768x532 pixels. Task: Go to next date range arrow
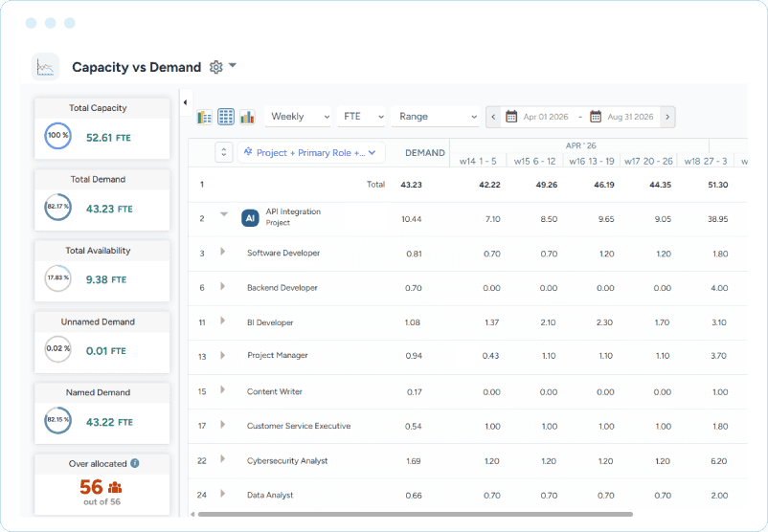pos(667,117)
